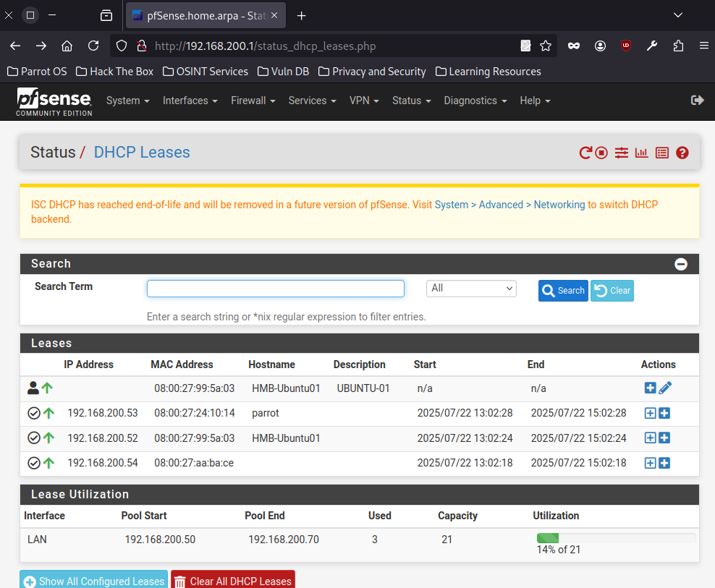Image resolution: width=715 pixels, height=588 pixels.
Task: Expand the Services menu in navbar
Action: pos(312,101)
